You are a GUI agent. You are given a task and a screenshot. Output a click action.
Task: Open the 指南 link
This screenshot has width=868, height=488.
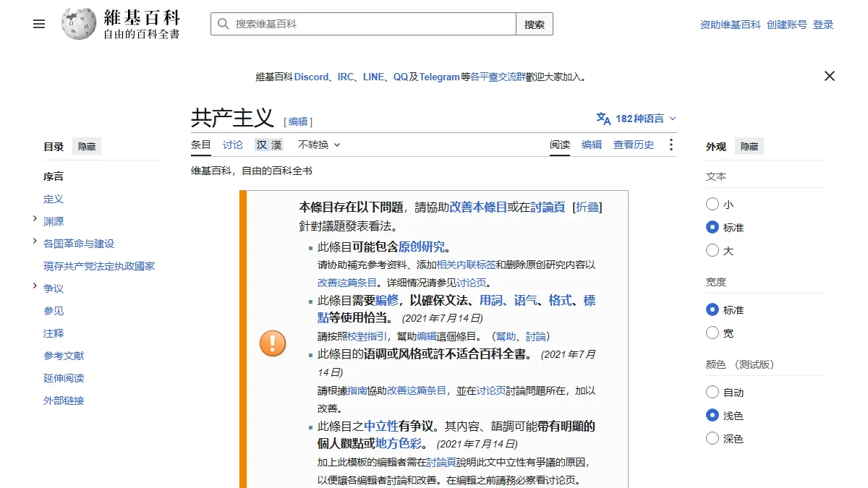click(357, 390)
